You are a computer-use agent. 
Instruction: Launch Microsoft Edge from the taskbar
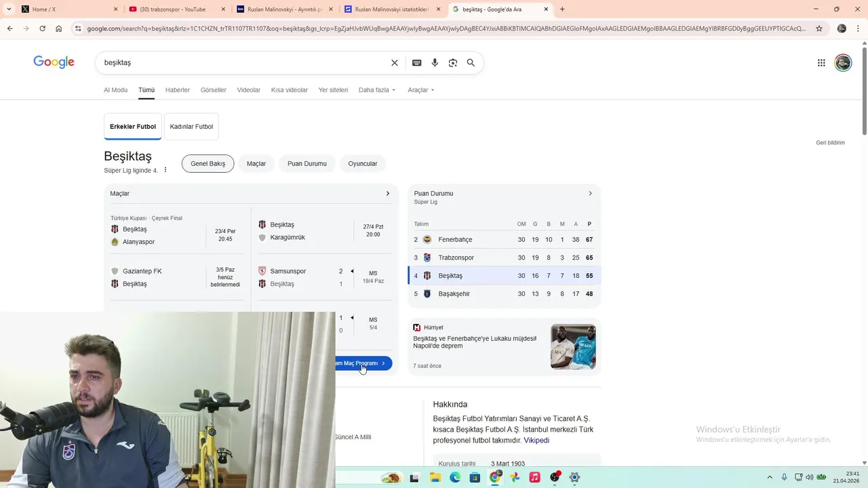(455, 477)
